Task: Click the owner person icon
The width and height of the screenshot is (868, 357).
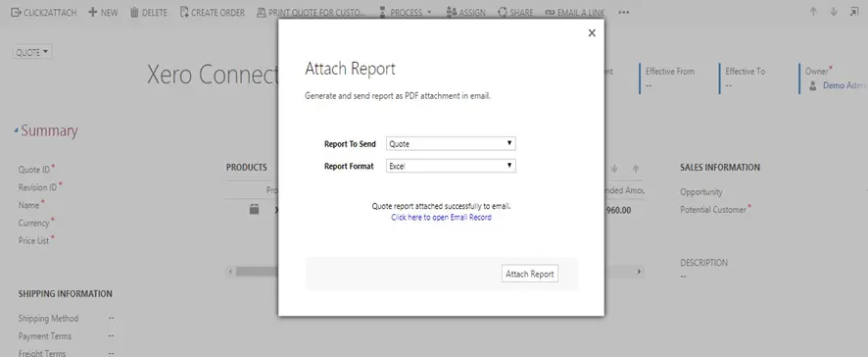Action: (x=812, y=86)
